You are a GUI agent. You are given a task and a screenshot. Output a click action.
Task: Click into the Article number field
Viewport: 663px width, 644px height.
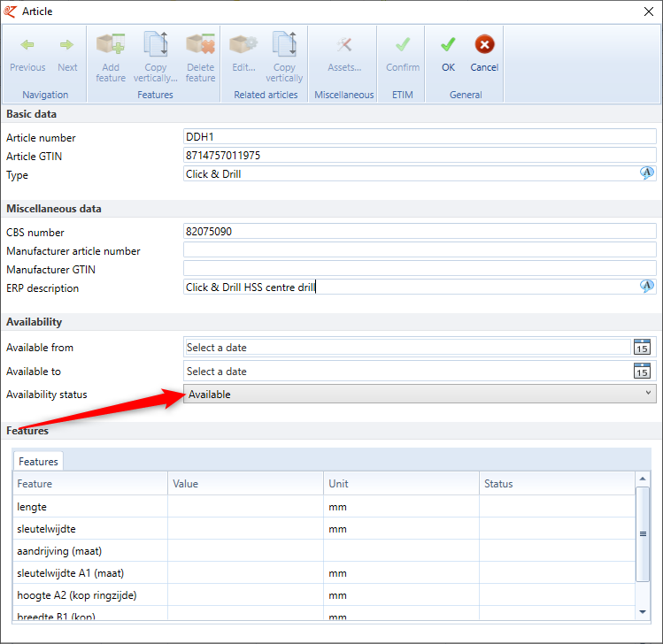point(420,137)
